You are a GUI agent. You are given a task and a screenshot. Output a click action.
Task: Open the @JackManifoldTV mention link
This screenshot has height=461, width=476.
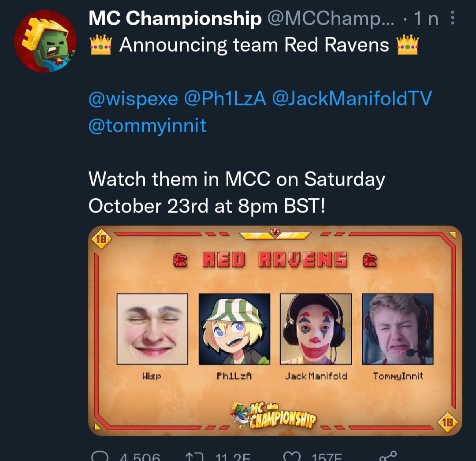click(352, 99)
